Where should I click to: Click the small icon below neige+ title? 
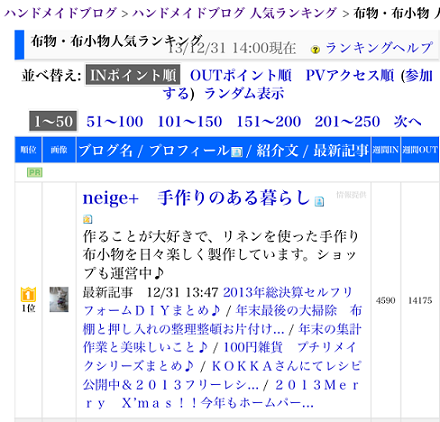point(87,219)
